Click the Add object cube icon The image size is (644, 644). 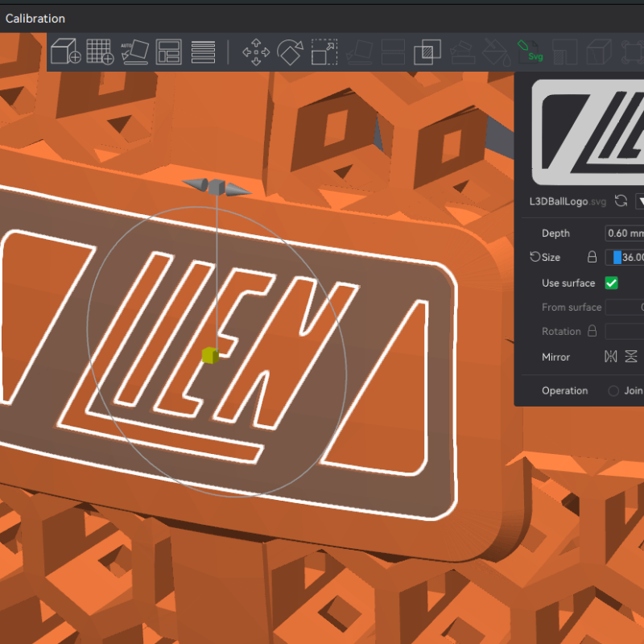click(x=64, y=52)
